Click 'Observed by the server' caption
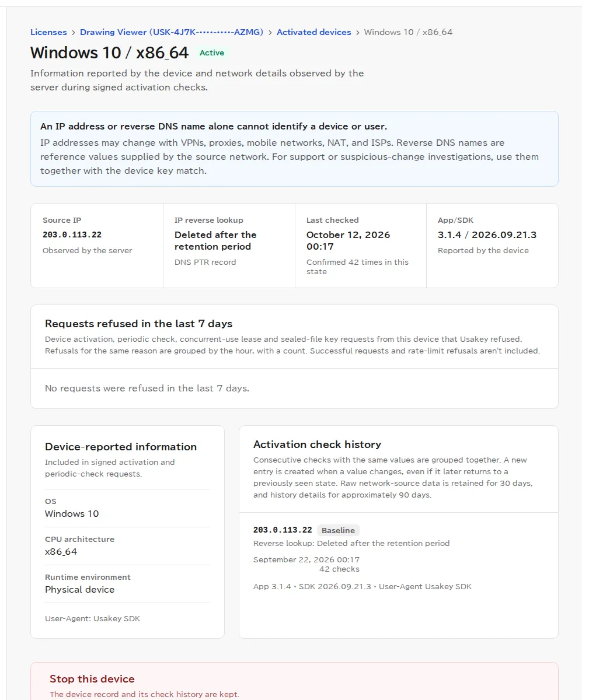Image resolution: width=589 pixels, height=700 pixels. 88,250
